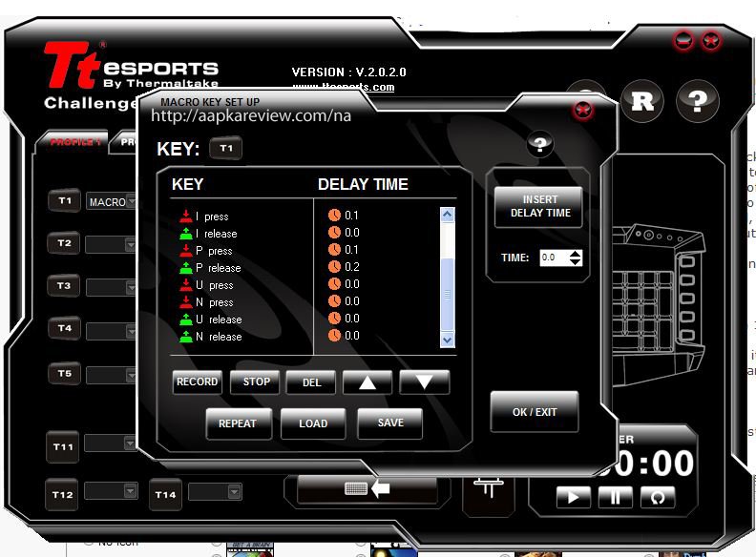The height and width of the screenshot is (557, 756).
Task: Click the keyboard illustration in main window
Action: click(x=659, y=303)
